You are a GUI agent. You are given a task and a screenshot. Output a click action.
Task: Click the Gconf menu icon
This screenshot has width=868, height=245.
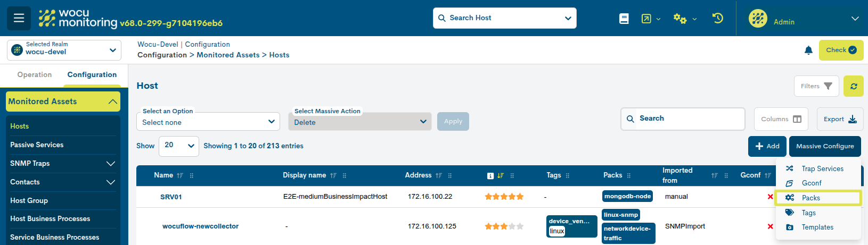[790, 183]
